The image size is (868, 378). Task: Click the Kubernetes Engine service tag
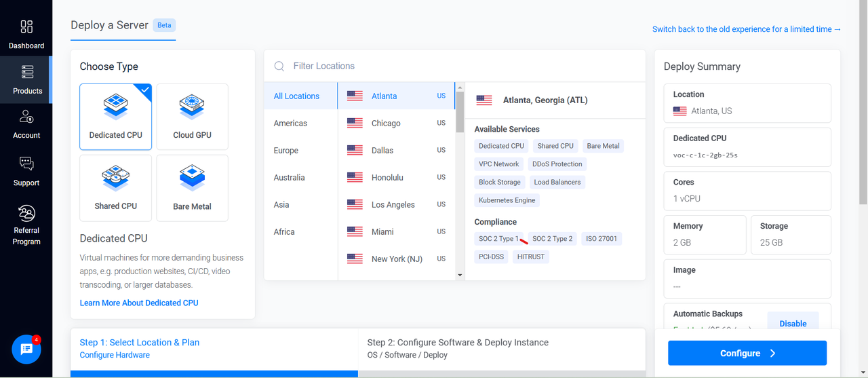tap(507, 201)
